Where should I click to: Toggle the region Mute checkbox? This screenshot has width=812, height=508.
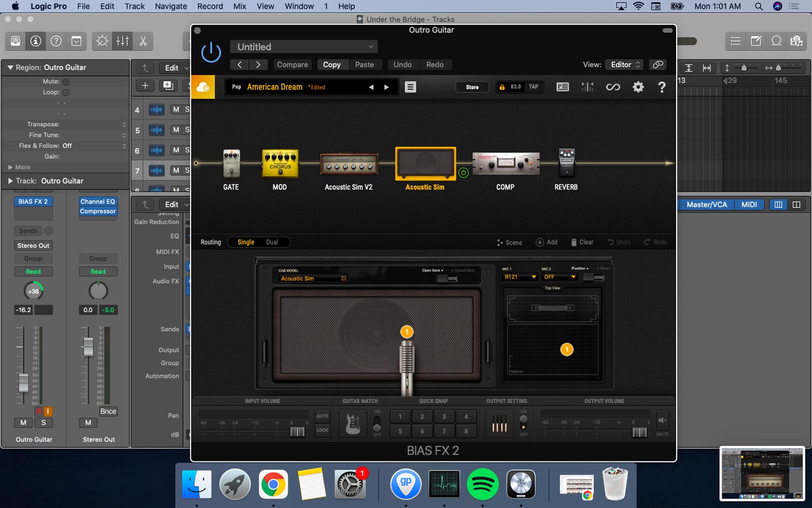pos(66,81)
